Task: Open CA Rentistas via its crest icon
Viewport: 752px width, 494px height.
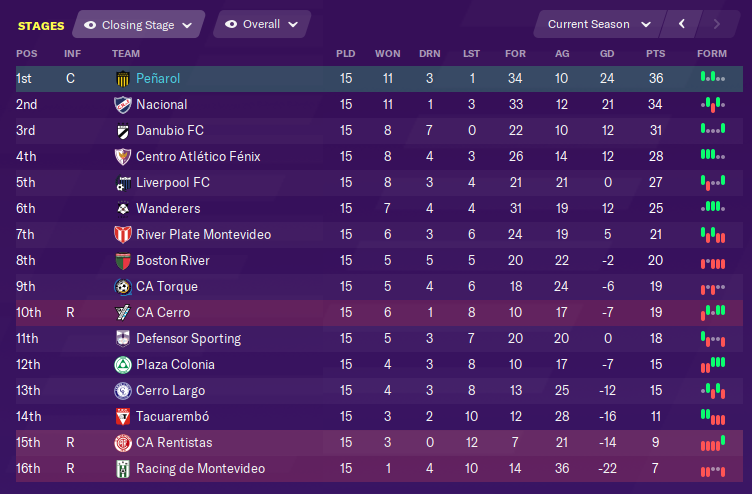Action: [123, 443]
